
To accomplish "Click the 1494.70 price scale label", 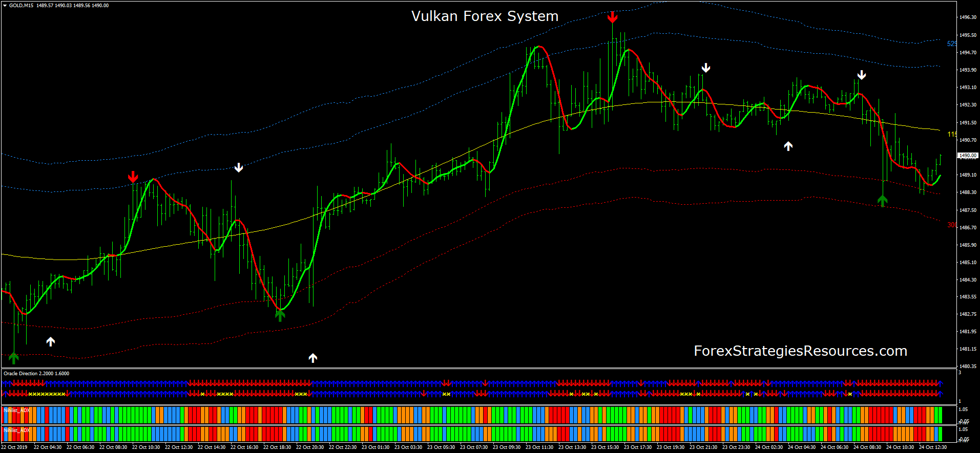I will [x=968, y=53].
